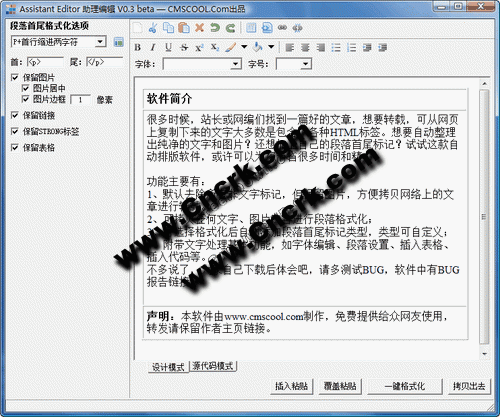The image size is (500, 417).
Task: Insert a numbered list
Action: tap(351, 48)
